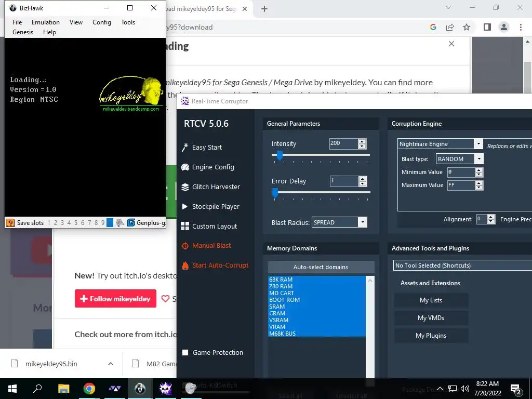Select 68K RAM memory domain
This screenshot has height=399, width=532.
pos(317,279)
